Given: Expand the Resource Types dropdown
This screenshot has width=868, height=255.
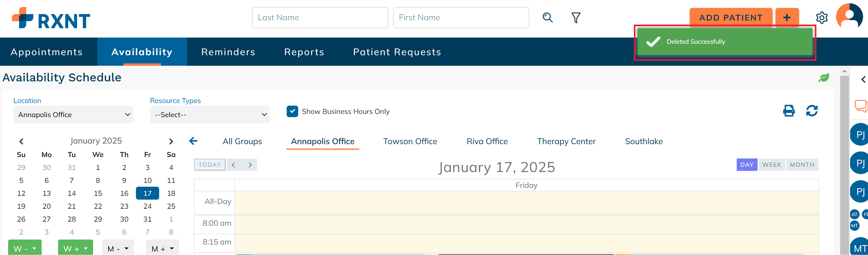Looking at the screenshot, I should click(210, 115).
